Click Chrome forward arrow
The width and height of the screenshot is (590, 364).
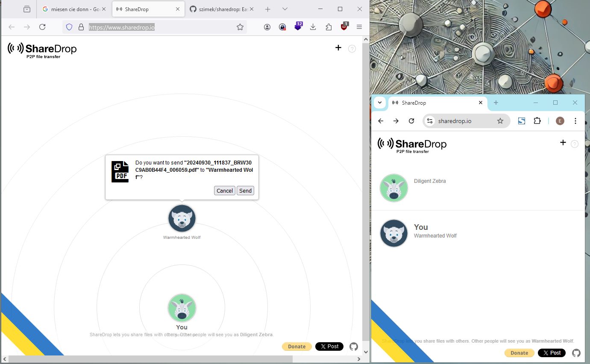pyautogui.click(x=396, y=121)
